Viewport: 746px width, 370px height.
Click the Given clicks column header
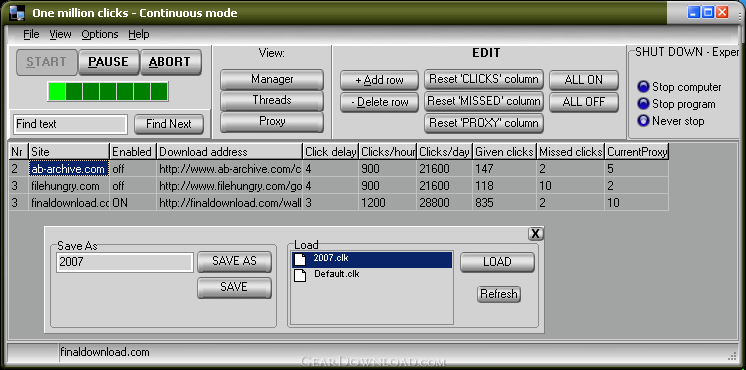[505, 152]
